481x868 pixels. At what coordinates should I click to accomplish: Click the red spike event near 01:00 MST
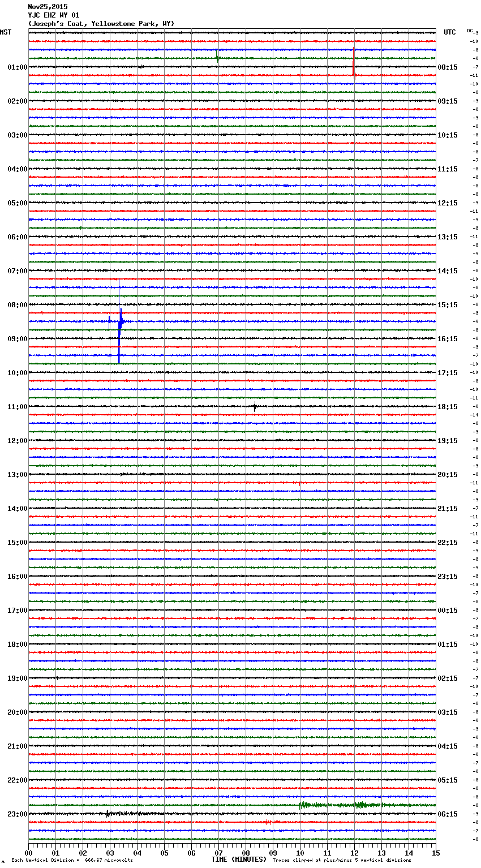point(354,63)
